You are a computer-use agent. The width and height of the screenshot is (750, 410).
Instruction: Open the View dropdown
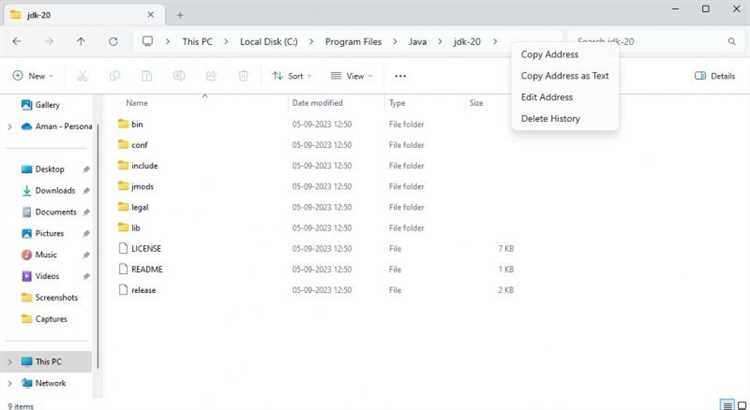tap(352, 76)
